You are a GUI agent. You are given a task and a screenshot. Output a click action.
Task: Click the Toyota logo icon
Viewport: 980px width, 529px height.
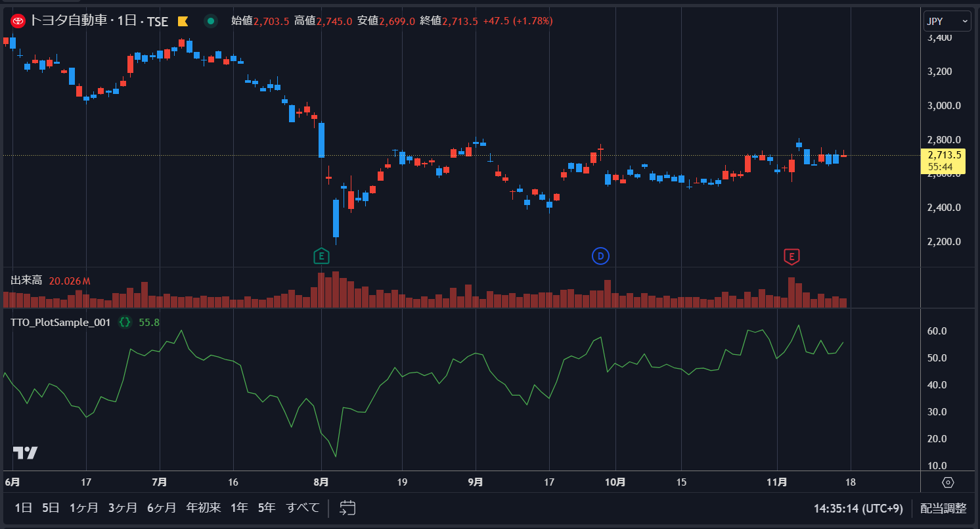[18, 21]
